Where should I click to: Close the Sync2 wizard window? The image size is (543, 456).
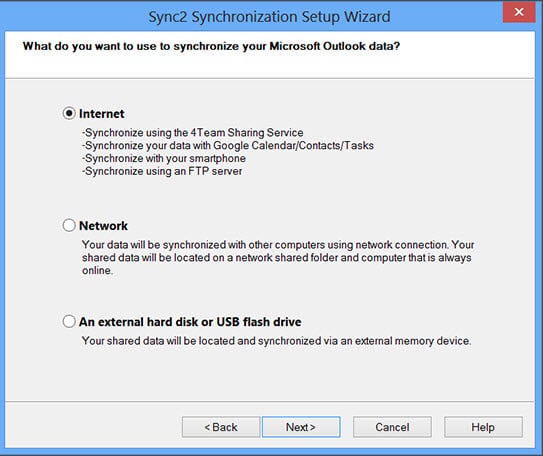519,12
